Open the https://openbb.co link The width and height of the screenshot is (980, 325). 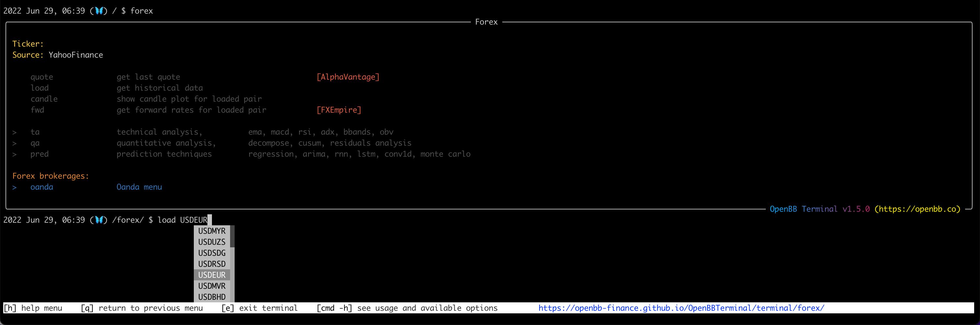pos(917,209)
